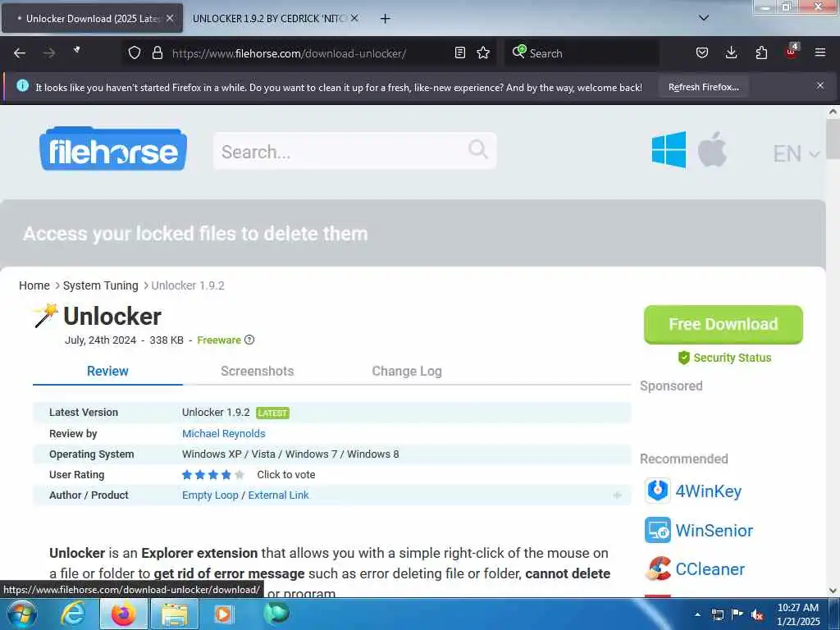Screen dimensions: 840x630
Task: Click the Unlocker magic wand program icon
Action: pos(46,316)
